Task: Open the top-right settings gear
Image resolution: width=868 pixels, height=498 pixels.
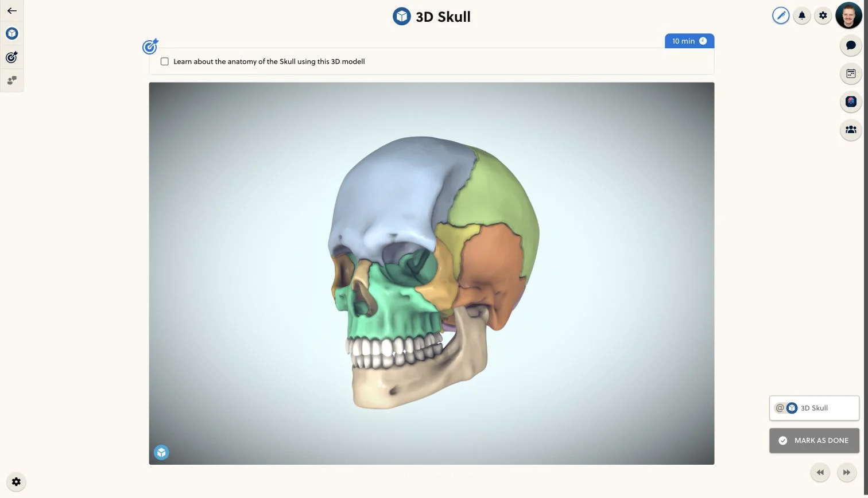Action: tap(823, 15)
